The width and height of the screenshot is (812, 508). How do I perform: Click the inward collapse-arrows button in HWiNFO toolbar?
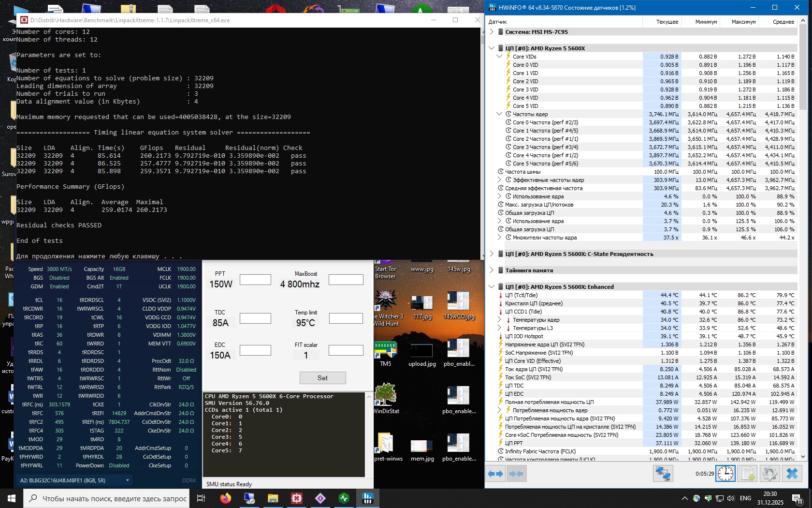[516, 474]
